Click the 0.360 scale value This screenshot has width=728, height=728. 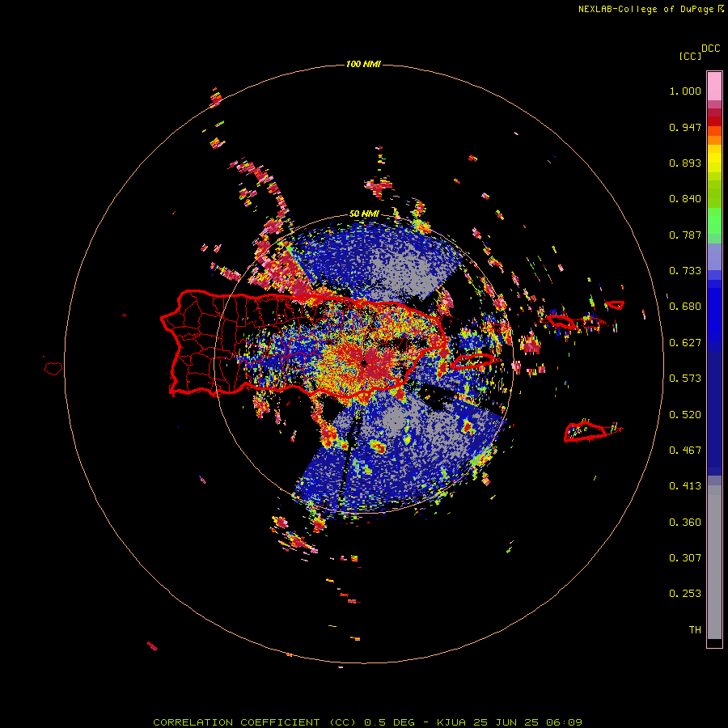tap(685, 523)
